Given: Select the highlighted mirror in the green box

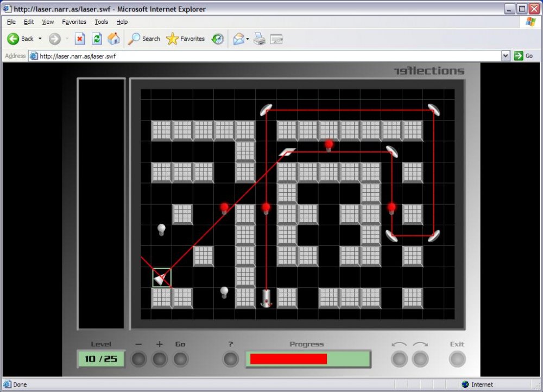Looking at the screenshot, I should (162, 277).
